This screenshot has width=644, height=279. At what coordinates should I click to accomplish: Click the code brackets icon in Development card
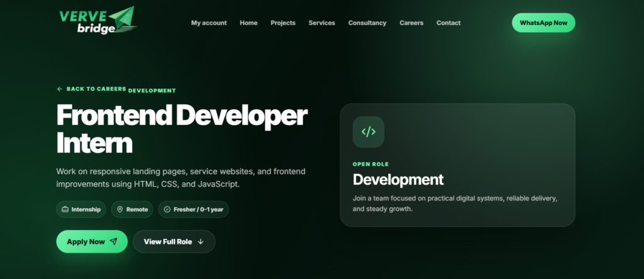[x=369, y=132]
